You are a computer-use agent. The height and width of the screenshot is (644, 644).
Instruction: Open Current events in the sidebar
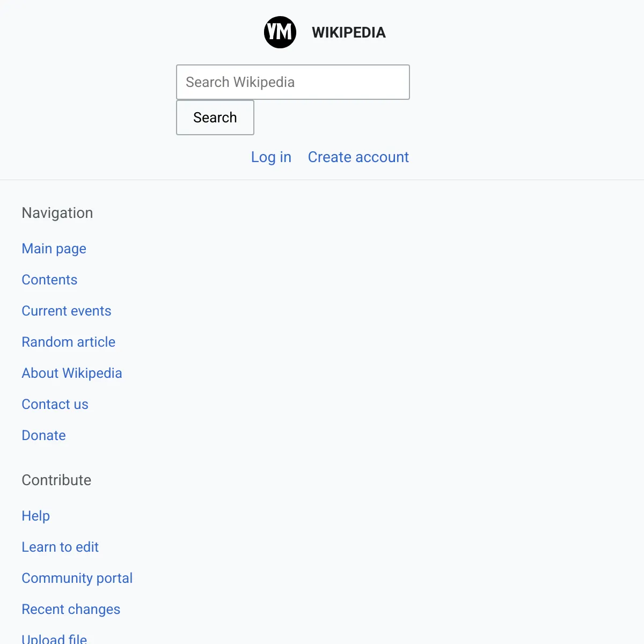67,311
